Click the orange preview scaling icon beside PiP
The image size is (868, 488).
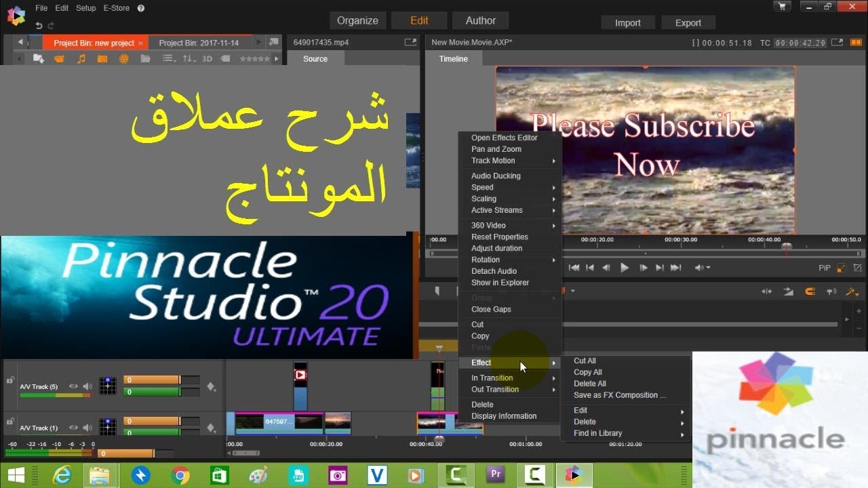(x=842, y=268)
